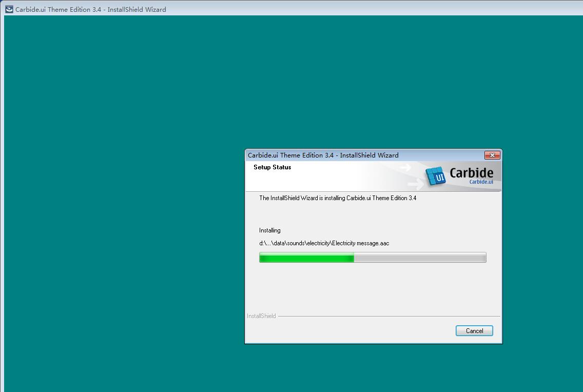Cancel the Carbide.ui installation
Screen dimensions: 583x392
pyautogui.click(x=474, y=331)
